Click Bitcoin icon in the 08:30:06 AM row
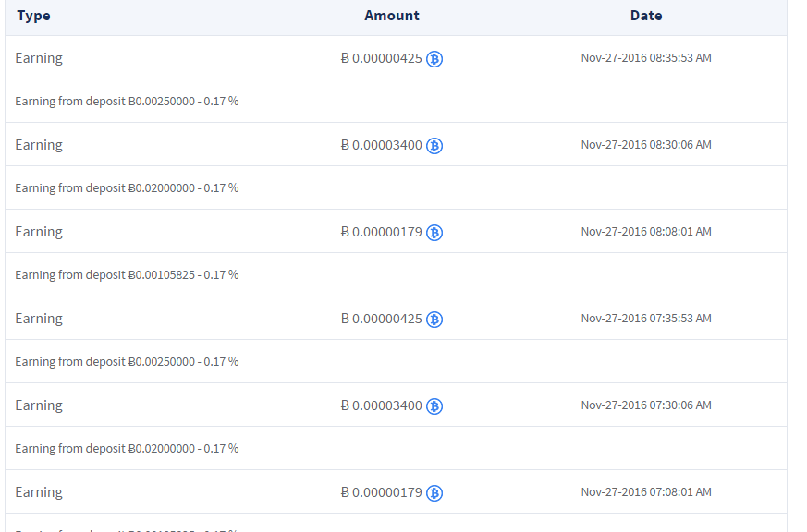 [x=434, y=146]
